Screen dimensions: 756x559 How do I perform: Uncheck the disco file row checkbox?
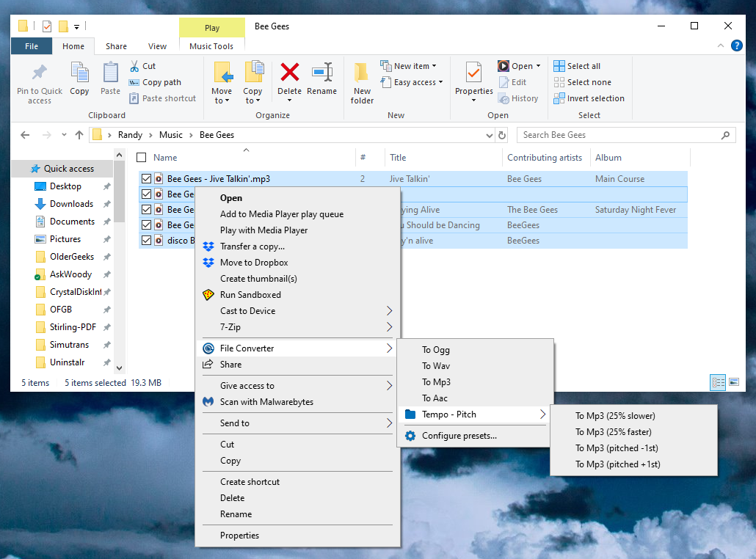coord(147,241)
